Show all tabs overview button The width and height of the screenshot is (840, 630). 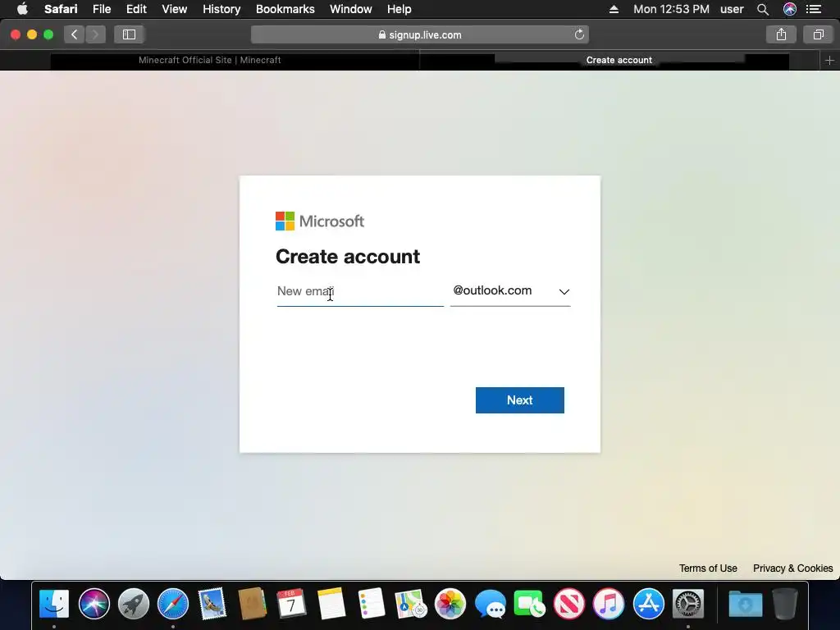click(818, 34)
